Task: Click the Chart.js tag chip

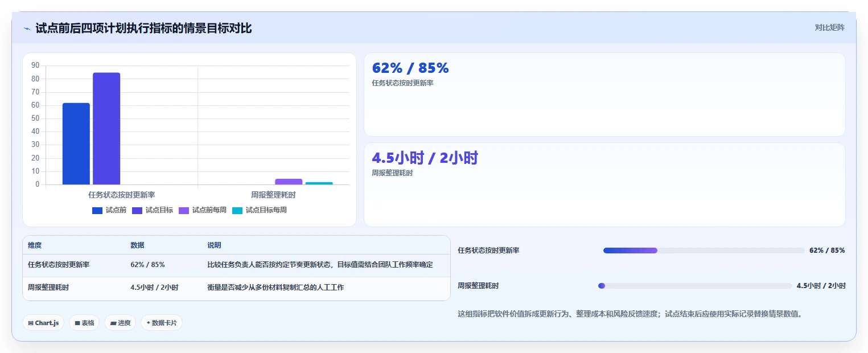Action: 43,323
